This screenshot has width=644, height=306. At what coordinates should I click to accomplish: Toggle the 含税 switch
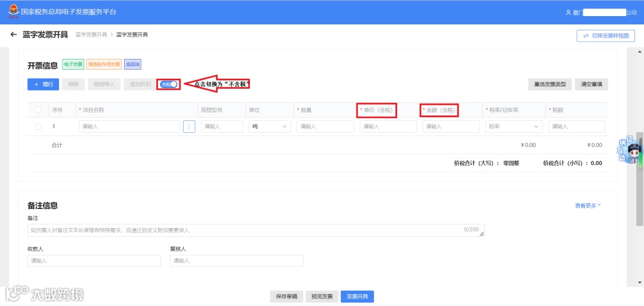coord(169,85)
